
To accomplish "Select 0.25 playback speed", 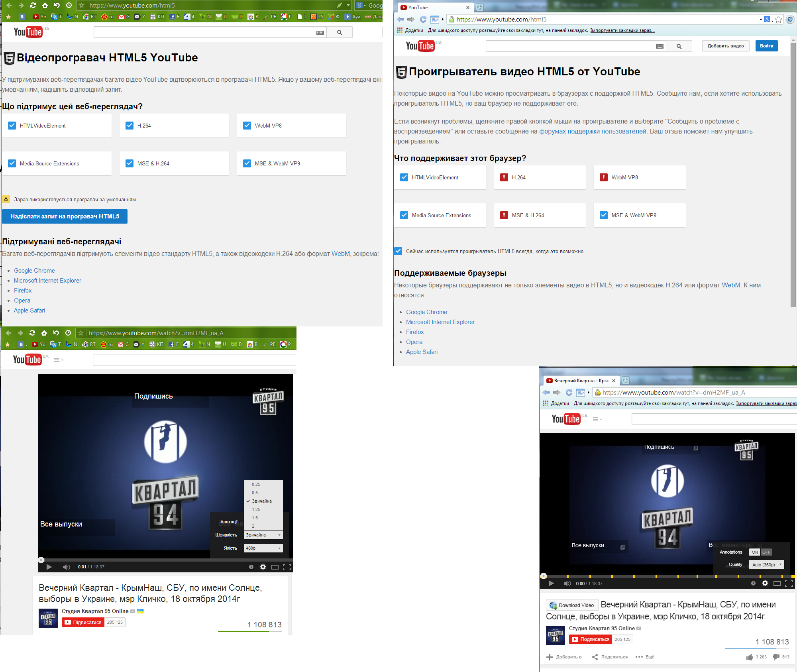I will pyautogui.click(x=263, y=484).
